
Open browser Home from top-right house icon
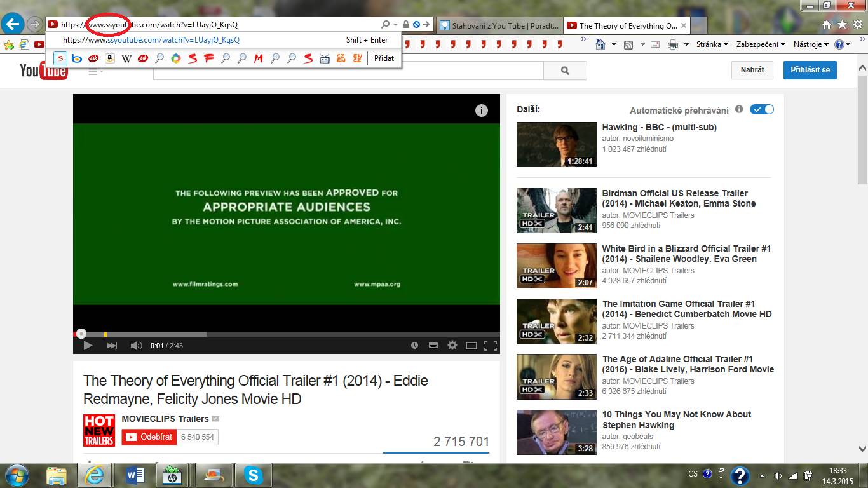point(826,25)
